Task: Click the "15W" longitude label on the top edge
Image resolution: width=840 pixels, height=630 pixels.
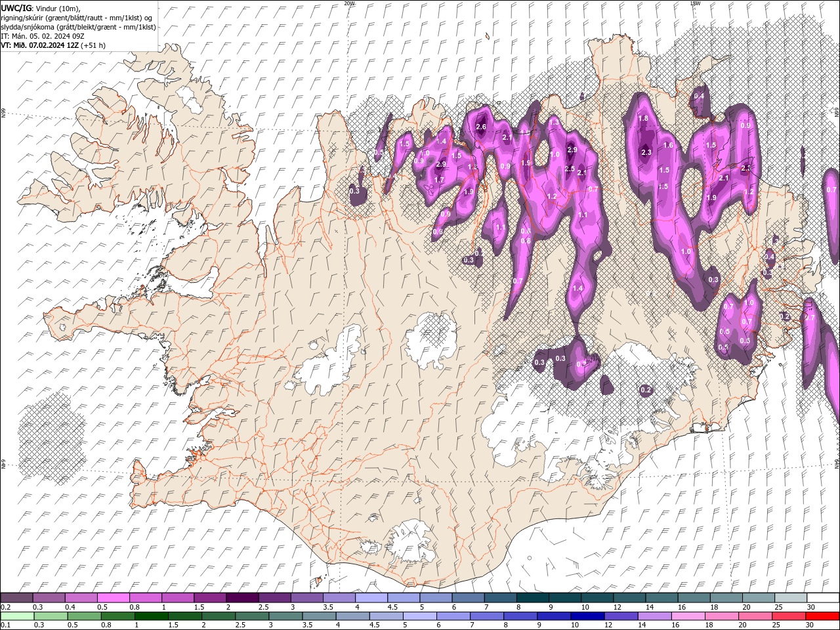Action: [695, 3]
